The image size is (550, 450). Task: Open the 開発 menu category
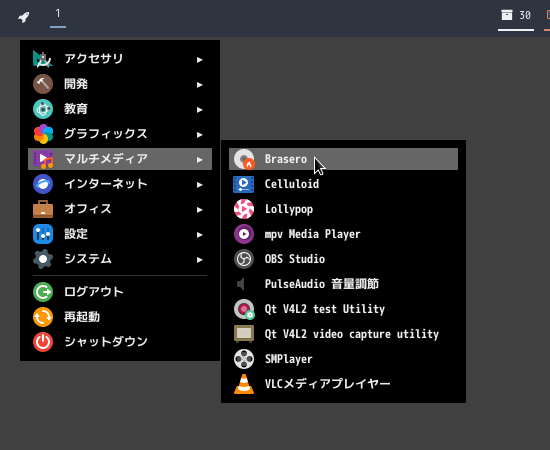coord(120,84)
